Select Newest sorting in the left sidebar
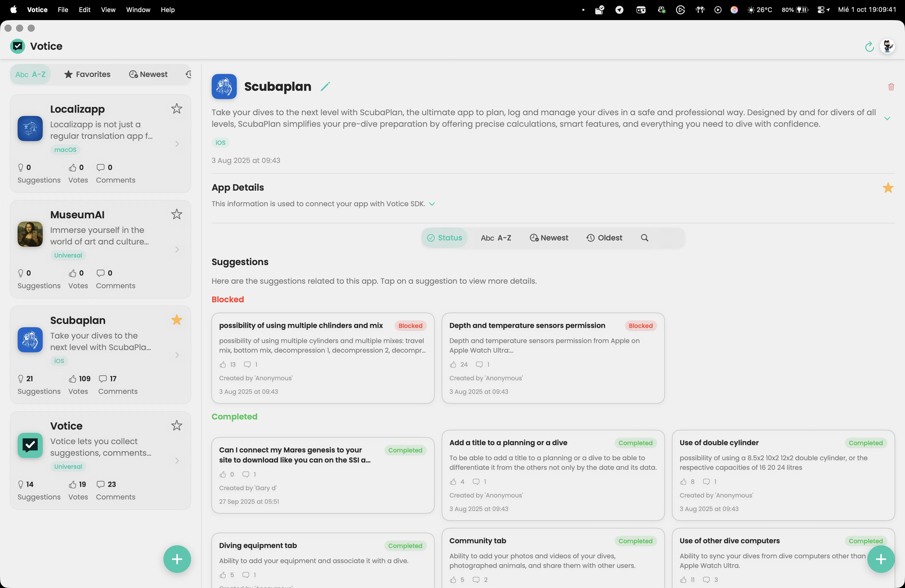 click(148, 74)
